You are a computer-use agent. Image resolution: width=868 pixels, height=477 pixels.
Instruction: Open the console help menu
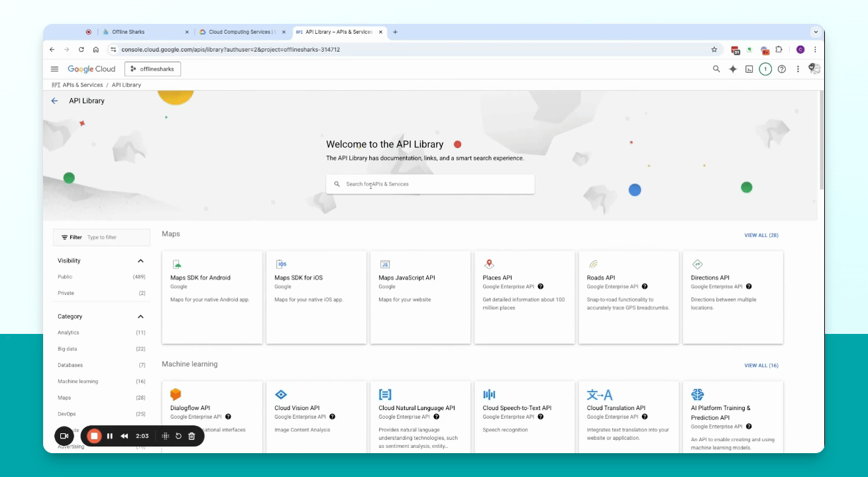(x=782, y=69)
